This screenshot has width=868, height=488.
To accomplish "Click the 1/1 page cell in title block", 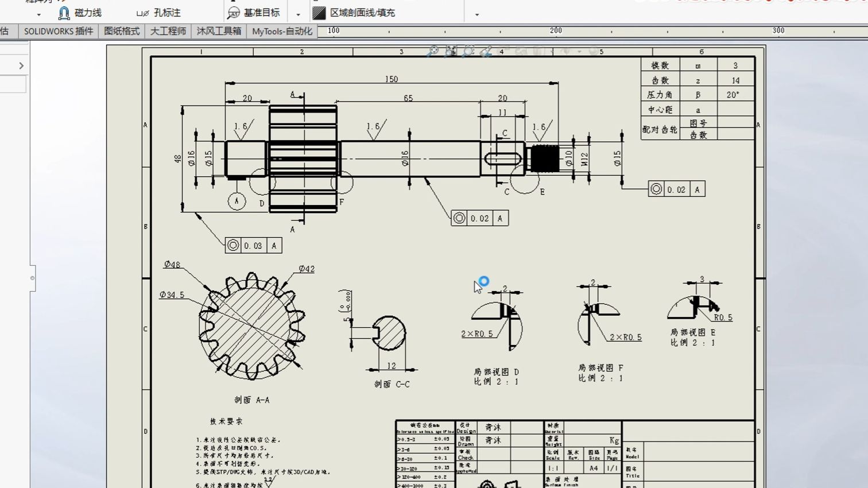I will [x=613, y=468].
